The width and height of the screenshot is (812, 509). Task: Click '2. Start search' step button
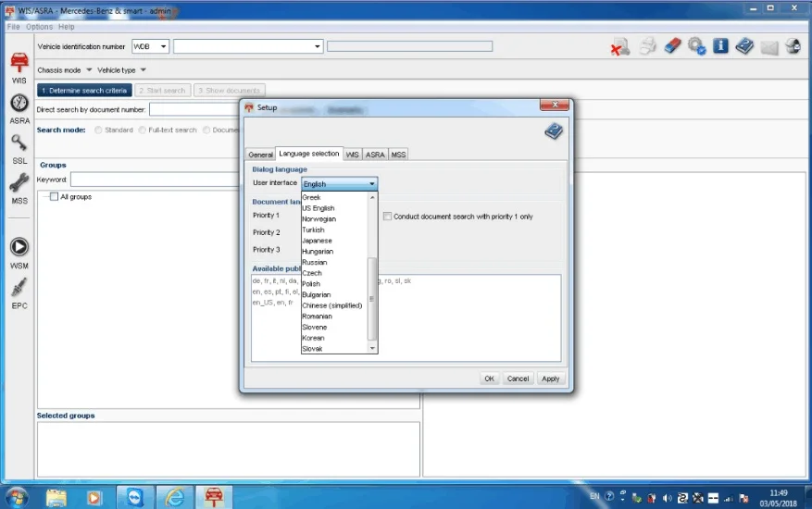point(162,91)
